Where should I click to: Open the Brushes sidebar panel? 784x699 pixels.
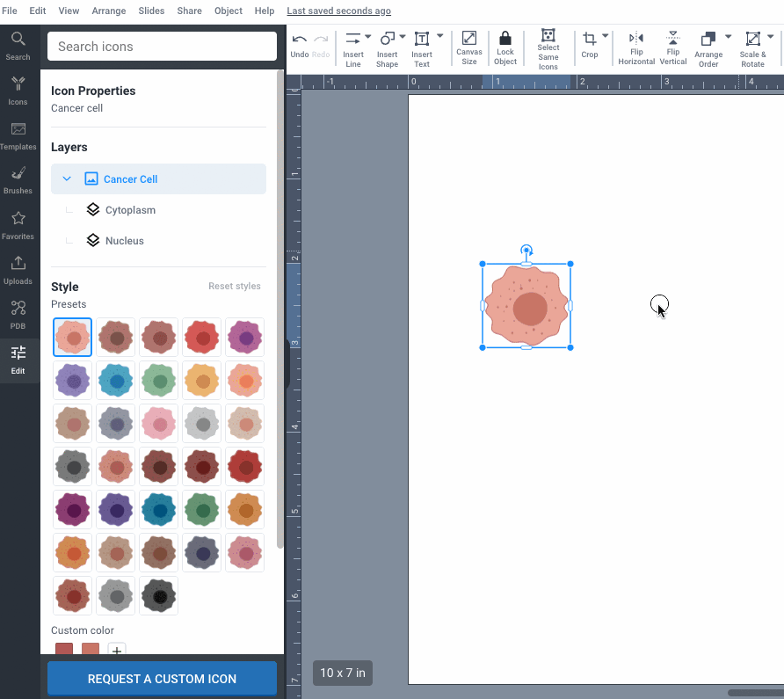pyautogui.click(x=18, y=180)
